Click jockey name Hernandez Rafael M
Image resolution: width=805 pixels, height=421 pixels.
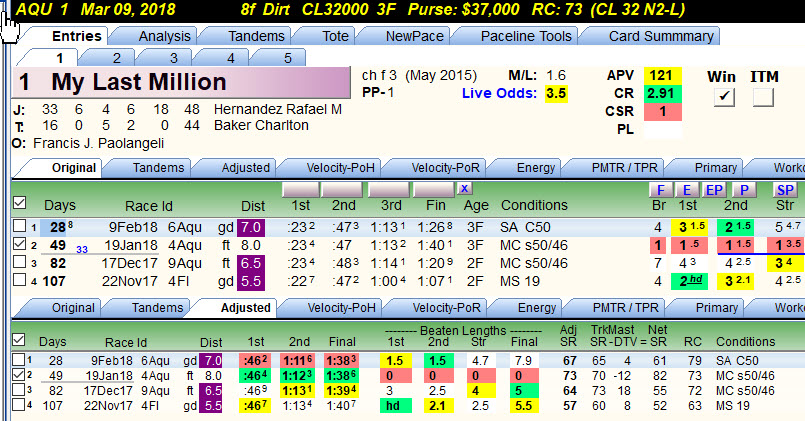(278, 109)
